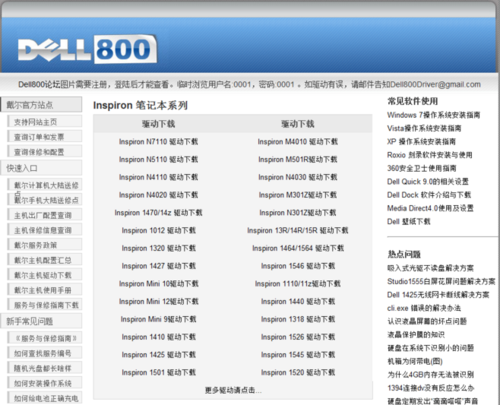Open Inspiron 1501 driver download link

pos(159,372)
